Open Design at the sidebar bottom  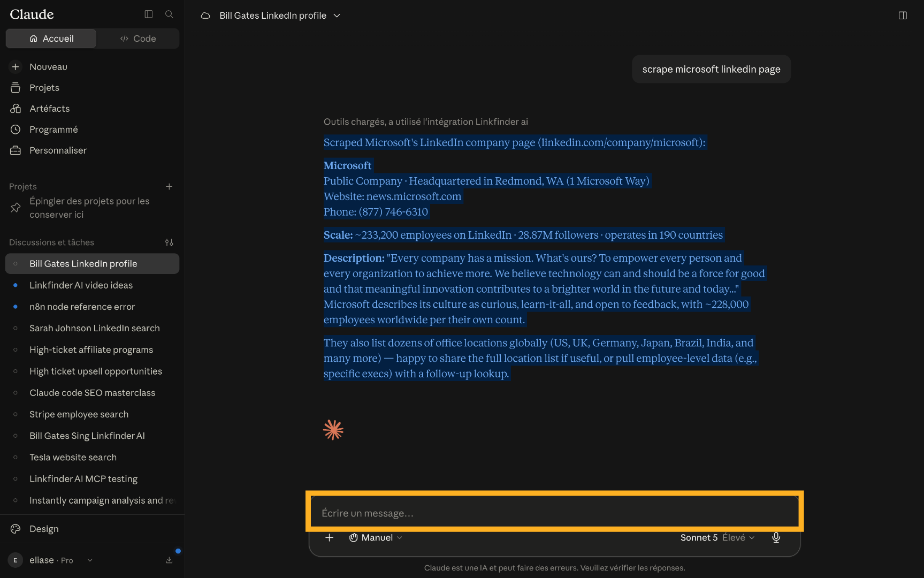pyautogui.click(x=92, y=529)
